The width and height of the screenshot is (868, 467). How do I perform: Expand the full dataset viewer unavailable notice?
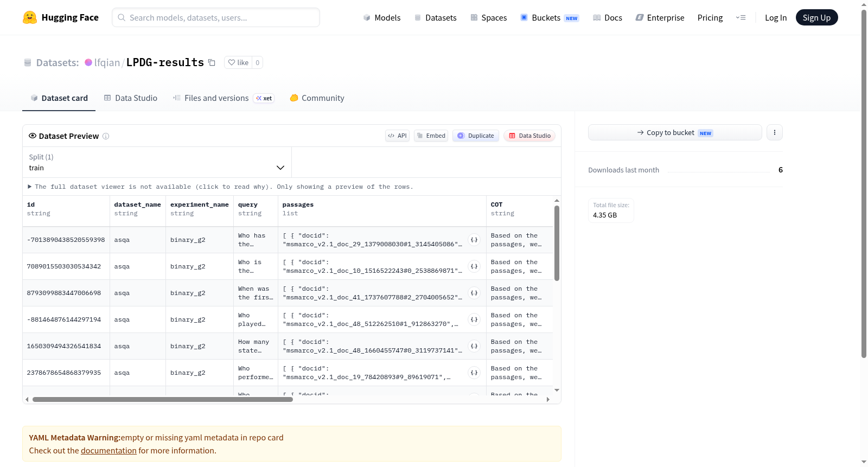click(221, 187)
